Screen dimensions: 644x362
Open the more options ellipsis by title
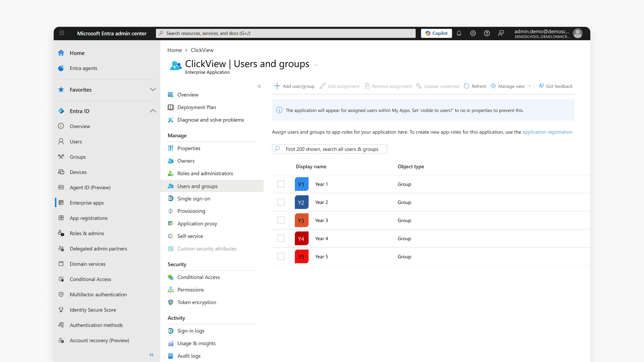coord(316,65)
